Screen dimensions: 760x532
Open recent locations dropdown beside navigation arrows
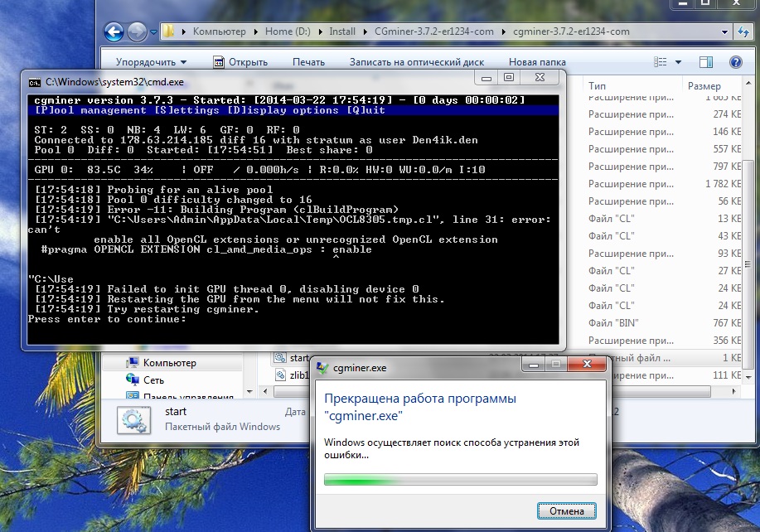point(153,32)
